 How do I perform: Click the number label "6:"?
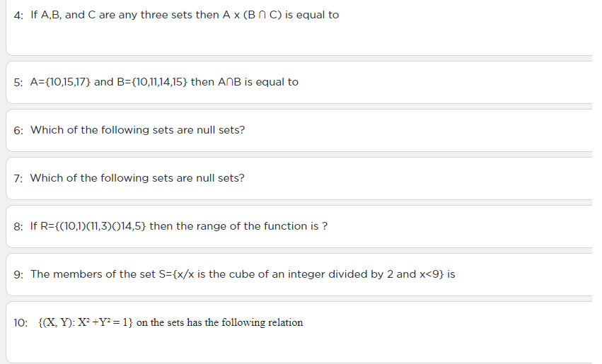[18, 131]
